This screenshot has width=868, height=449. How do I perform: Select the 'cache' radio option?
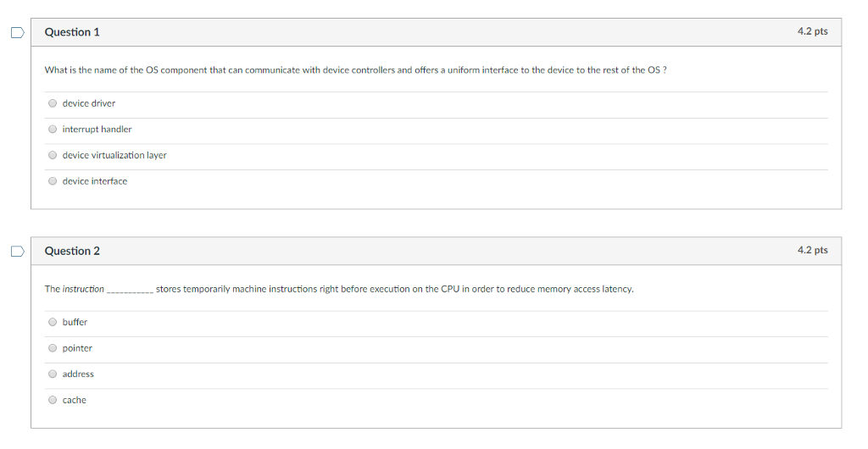click(x=53, y=400)
